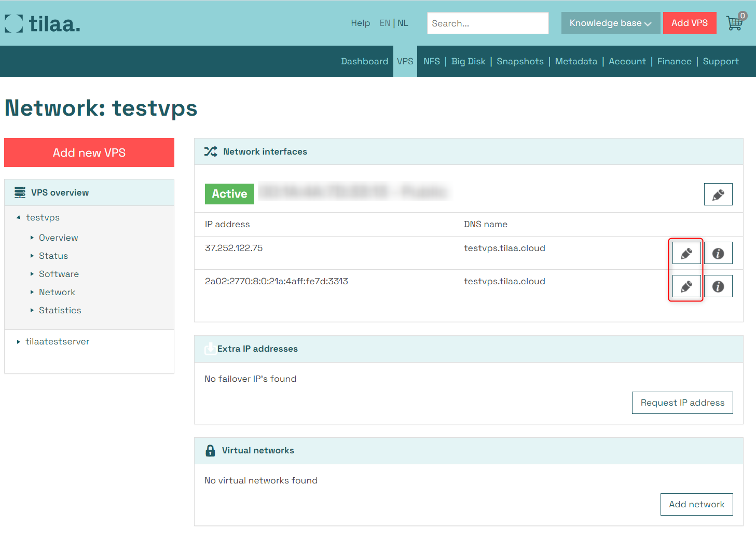Click the VPS overview panel header
The width and height of the screenshot is (756, 554).
point(89,192)
